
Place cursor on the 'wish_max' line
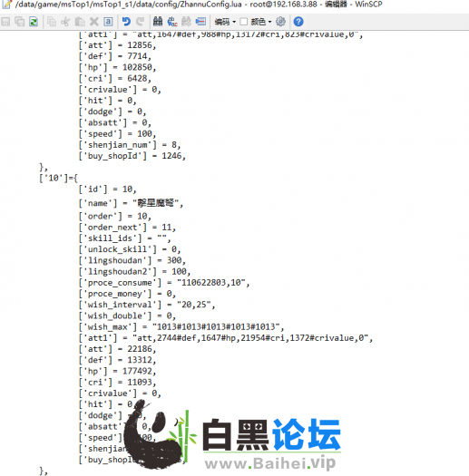(181, 327)
